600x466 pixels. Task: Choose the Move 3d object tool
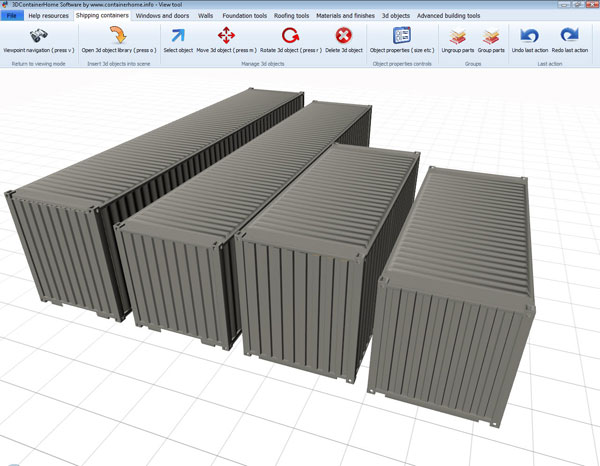(226, 36)
